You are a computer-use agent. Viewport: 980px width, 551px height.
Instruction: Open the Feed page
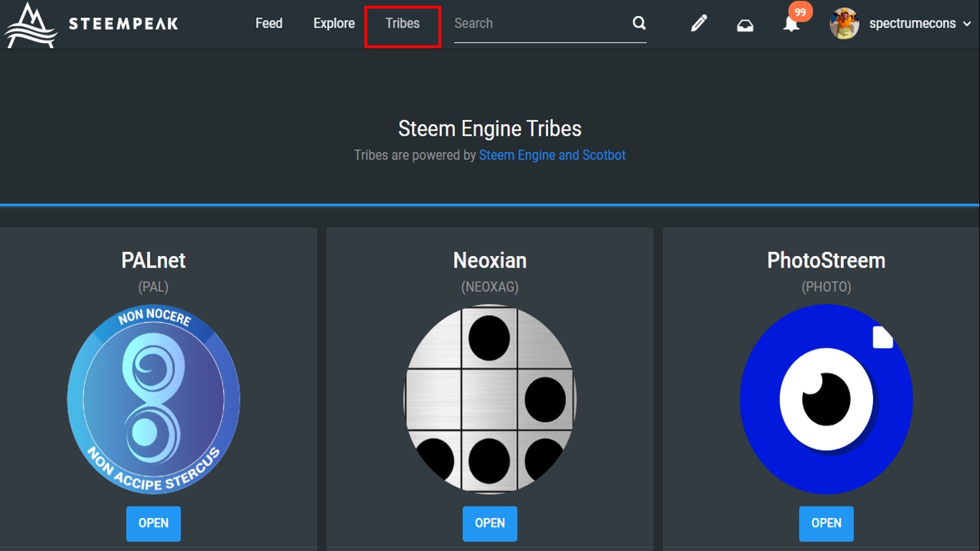(269, 23)
